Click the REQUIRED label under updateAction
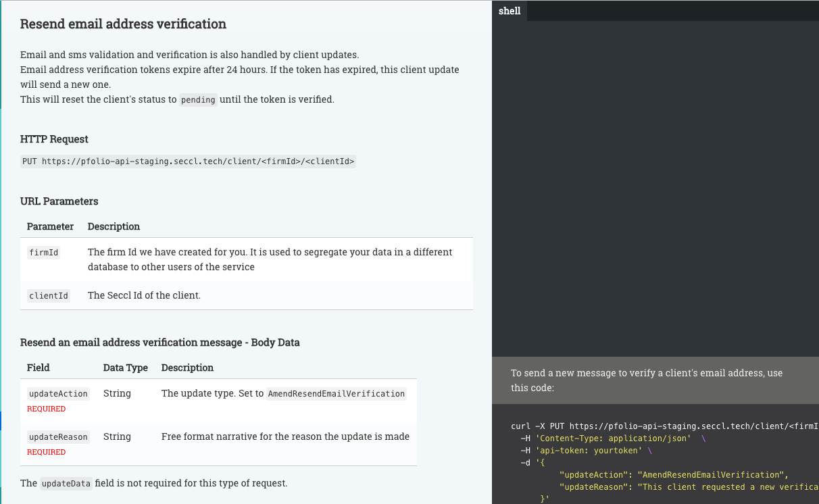The height and width of the screenshot is (504, 819). (46, 409)
